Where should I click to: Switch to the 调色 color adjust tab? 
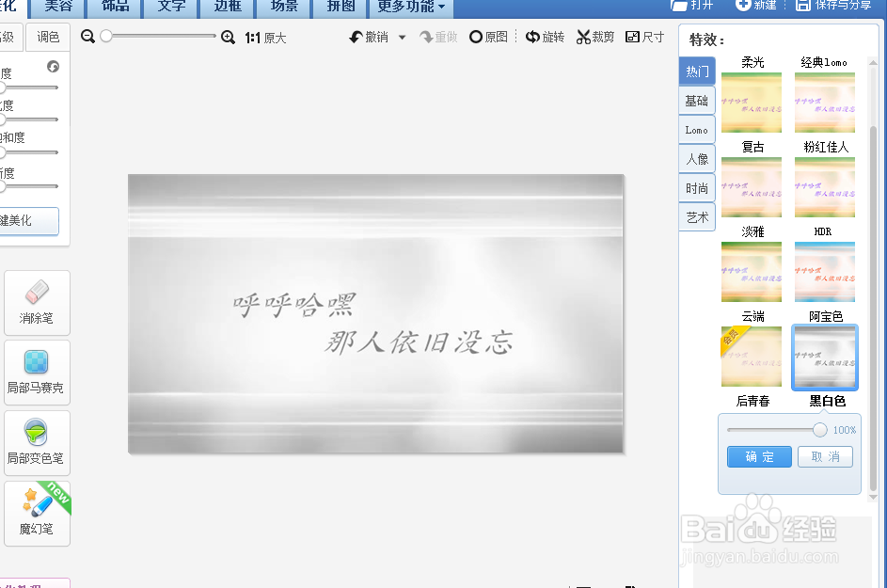point(48,38)
